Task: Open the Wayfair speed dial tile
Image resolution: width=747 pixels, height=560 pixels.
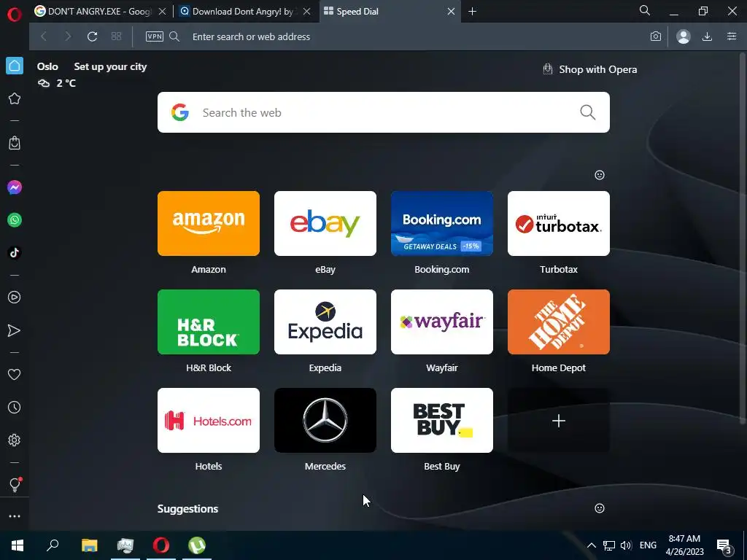Action: coord(442,322)
